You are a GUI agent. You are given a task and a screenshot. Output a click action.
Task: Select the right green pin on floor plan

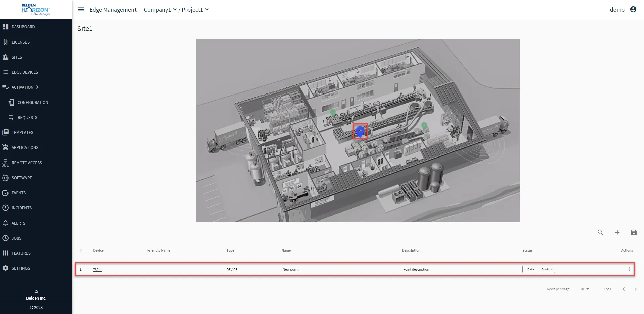(424, 126)
